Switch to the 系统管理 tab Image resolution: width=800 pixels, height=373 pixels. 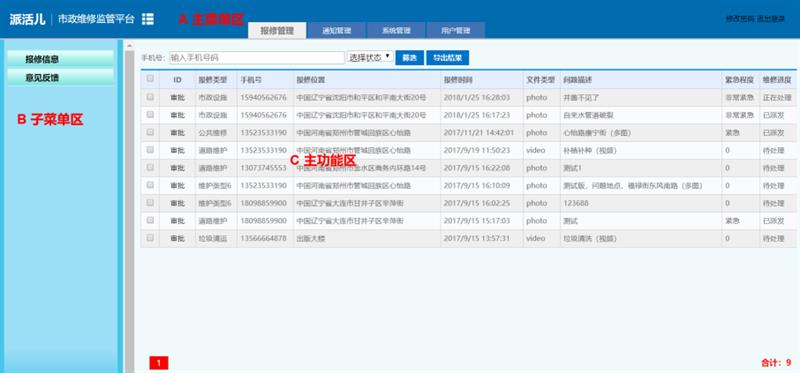tap(396, 31)
